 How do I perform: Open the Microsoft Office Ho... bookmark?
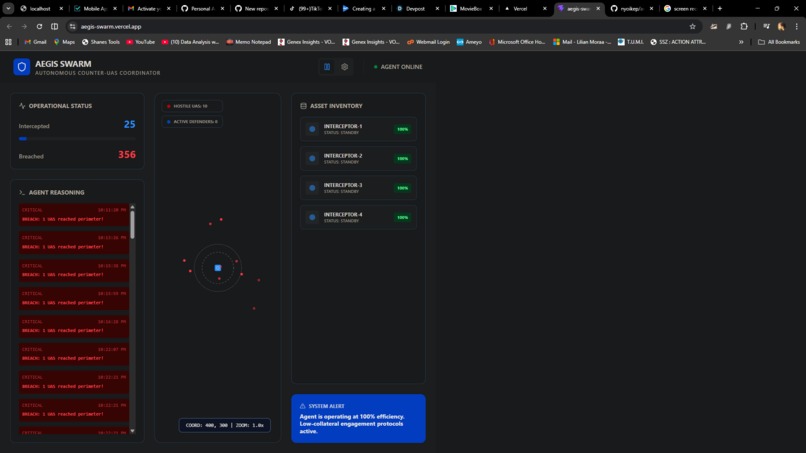pos(517,42)
